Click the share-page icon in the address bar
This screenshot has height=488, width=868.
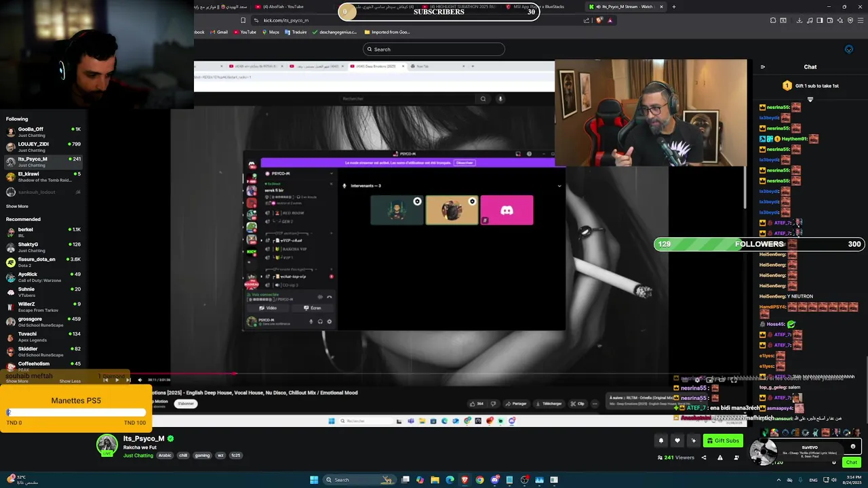pyautogui.click(x=587, y=20)
